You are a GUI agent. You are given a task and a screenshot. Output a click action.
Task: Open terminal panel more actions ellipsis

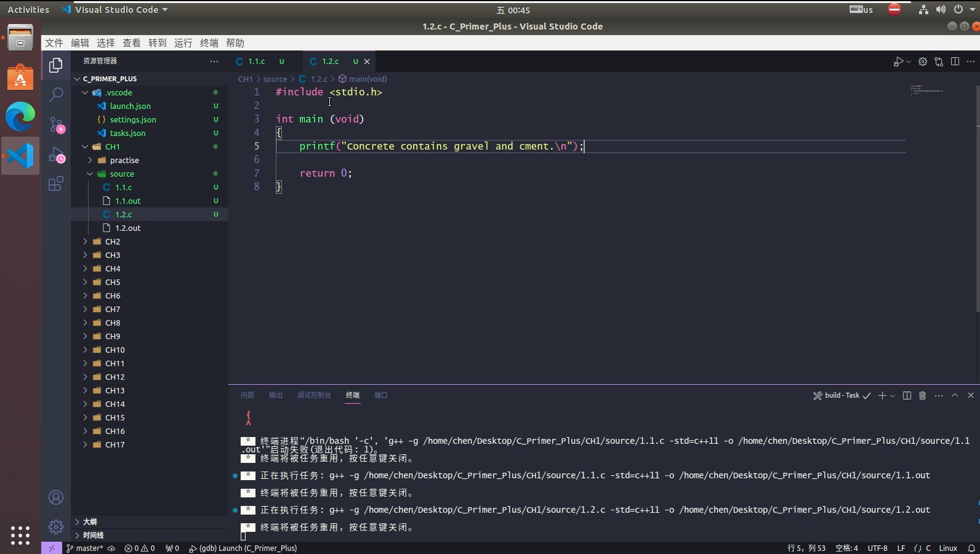939,395
